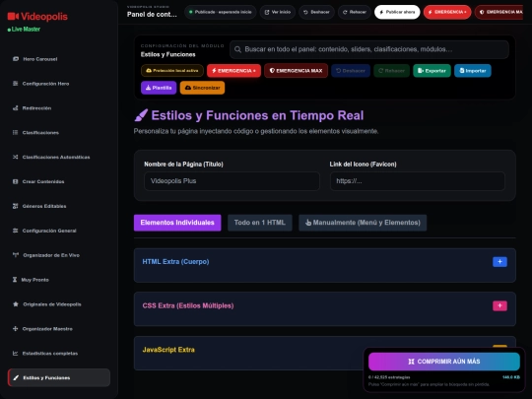Click the Estadísticas completas chart icon

[x=15, y=354]
